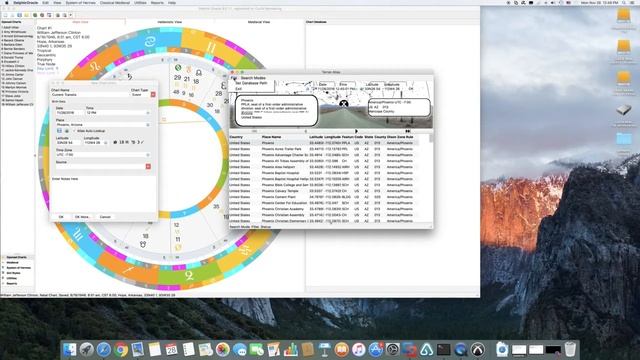
Task: Open Notes app in the dock
Action: tap(155, 350)
